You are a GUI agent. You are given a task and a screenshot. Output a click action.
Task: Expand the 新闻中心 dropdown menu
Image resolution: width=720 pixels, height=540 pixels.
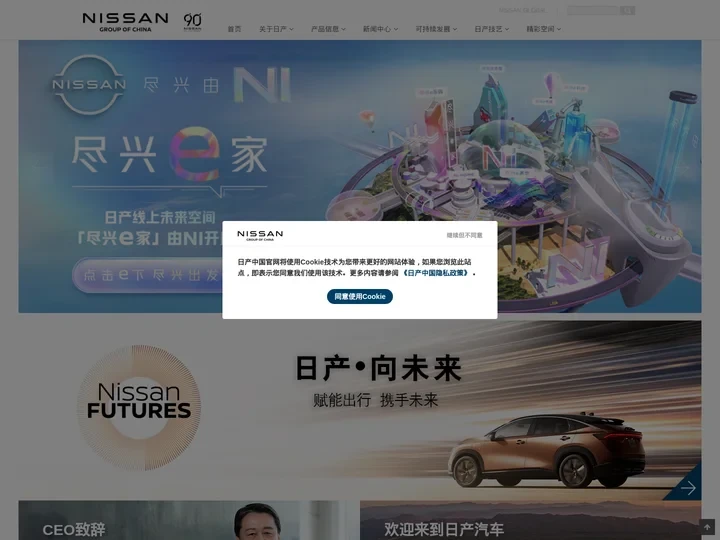pos(381,29)
